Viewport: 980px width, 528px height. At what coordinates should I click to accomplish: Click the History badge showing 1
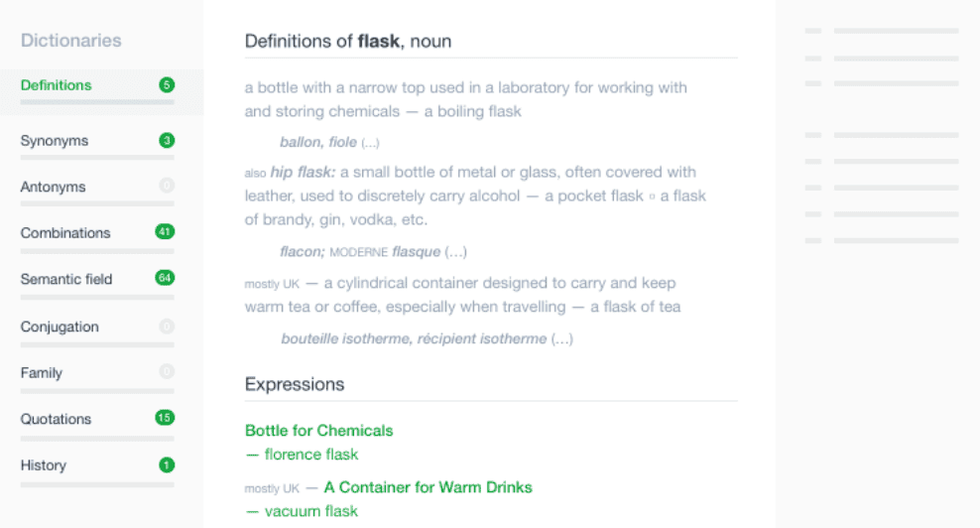point(167,464)
